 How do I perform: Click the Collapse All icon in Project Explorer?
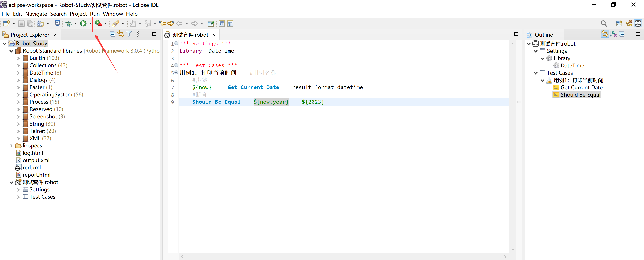[x=112, y=34]
